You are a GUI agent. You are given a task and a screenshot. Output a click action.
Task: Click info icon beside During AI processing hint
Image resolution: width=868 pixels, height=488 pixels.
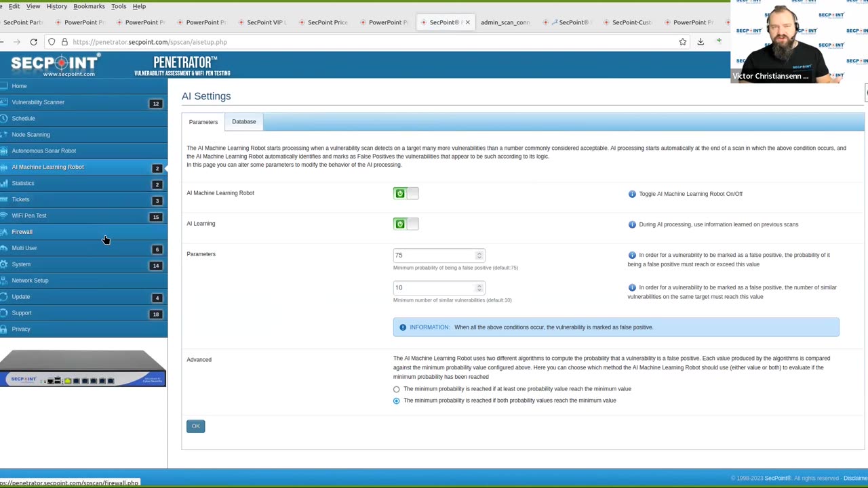click(632, 224)
